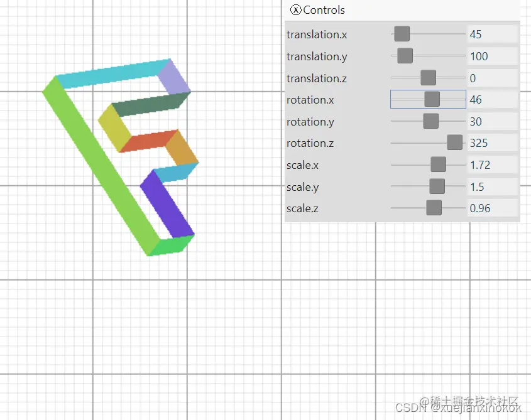Click the translation.z slider handle
531x420 pixels.
point(428,77)
